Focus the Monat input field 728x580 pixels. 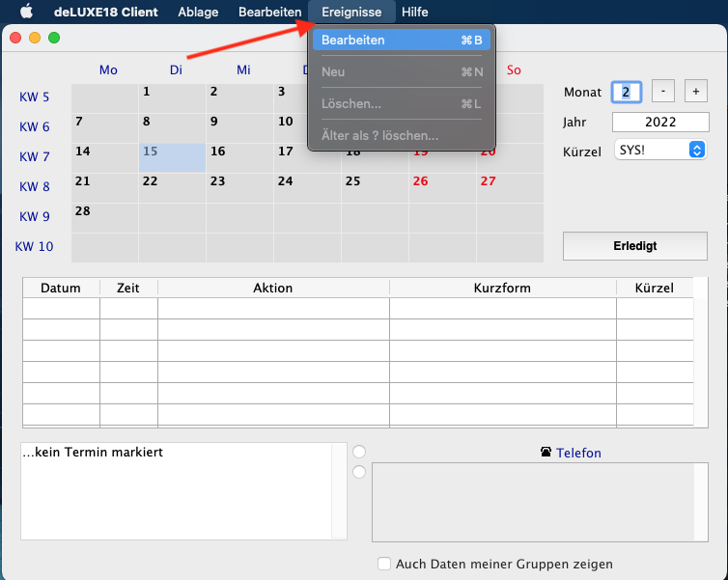point(626,92)
